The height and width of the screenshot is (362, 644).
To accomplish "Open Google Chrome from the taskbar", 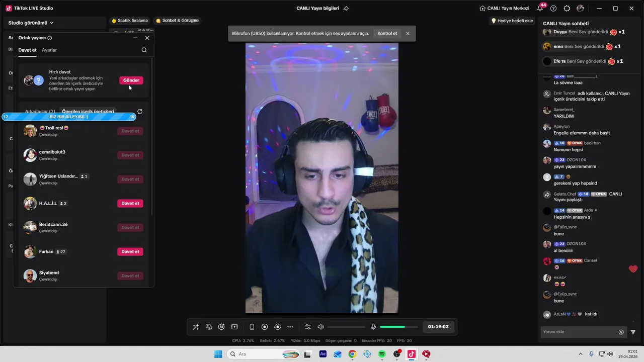I will point(352,354).
